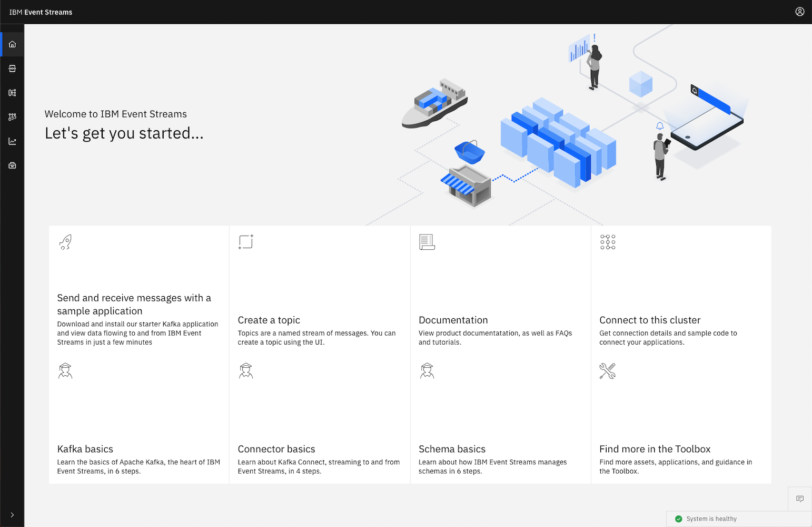The image size is (812, 527).
Task: Open the user profile icon in header
Action: pos(799,12)
